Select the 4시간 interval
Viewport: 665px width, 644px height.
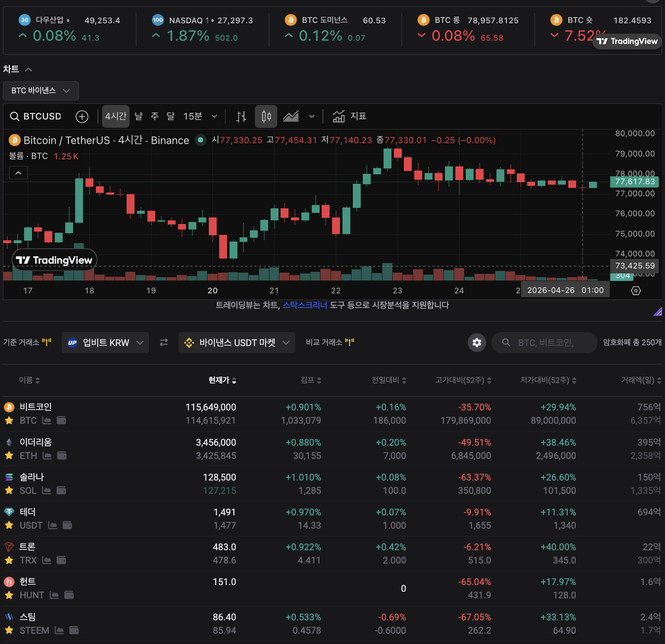pyautogui.click(x=116, y=116)
